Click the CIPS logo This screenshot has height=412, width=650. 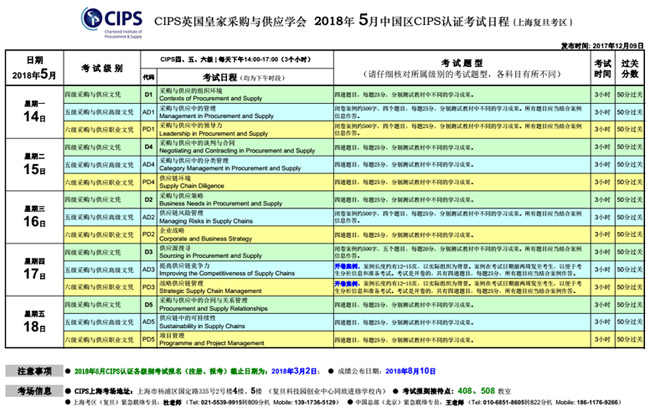tap(112, 22)
